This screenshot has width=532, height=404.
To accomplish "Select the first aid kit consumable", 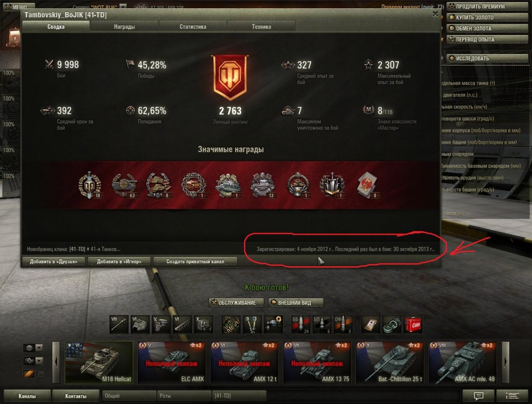I will 371,325.
